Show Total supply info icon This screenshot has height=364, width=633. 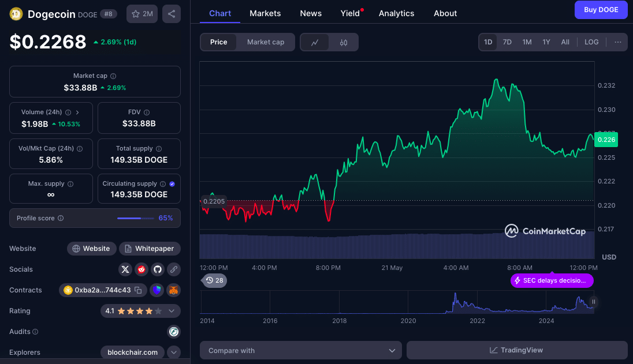(x=159, y=149)
